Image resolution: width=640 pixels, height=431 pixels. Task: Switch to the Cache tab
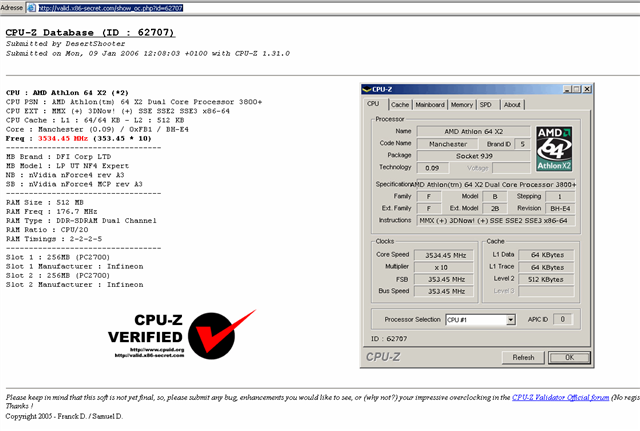tap(400, 105)
